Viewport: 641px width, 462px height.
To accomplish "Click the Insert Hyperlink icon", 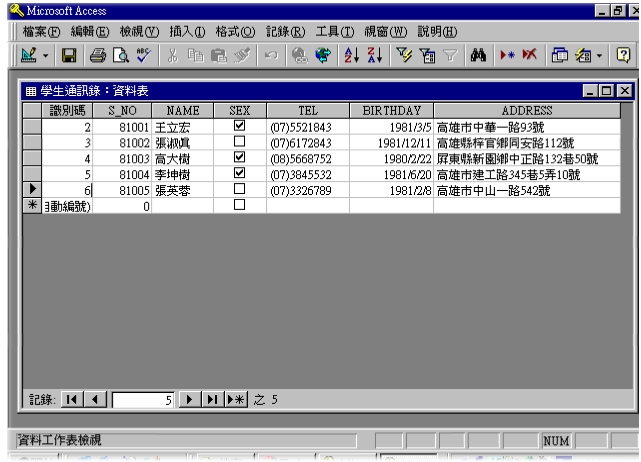I will (300, 55).
